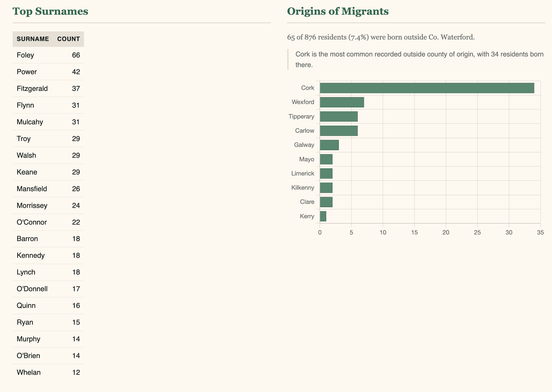Screen dimensions: 552x392
Task: Click the Kilkenny axis label
Action: [x=303, y=188]
